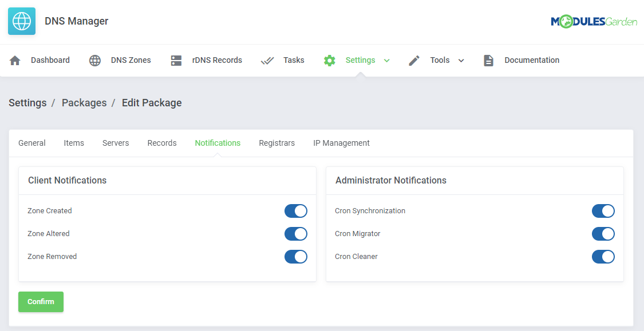This screenshot has height=331, width=644.
Task: Click the Tools pencil icon
Action: click(414, 61)
